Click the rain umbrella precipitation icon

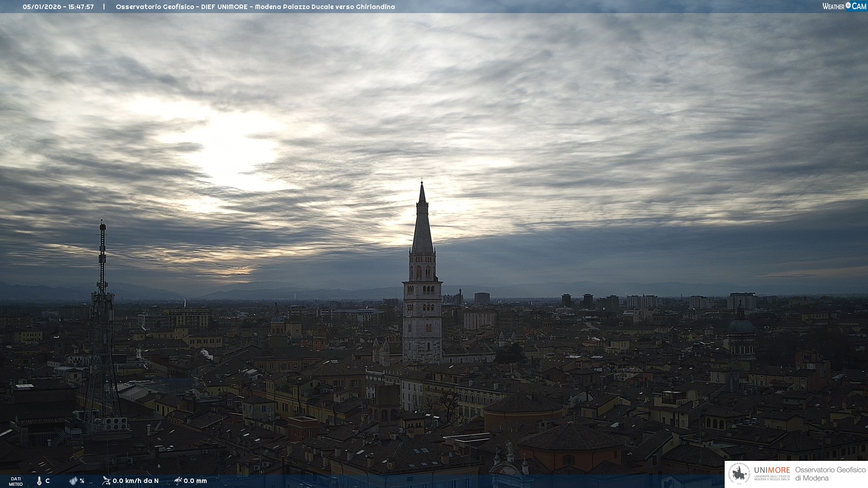click(x=178, y=480)
